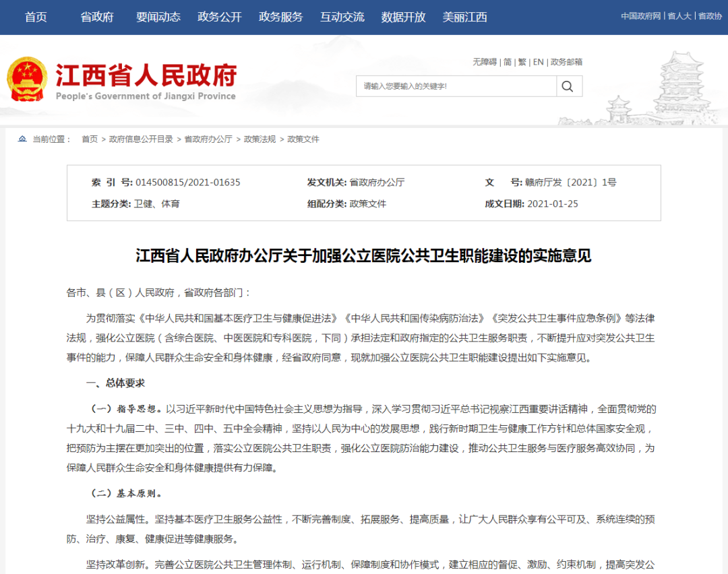Visit the 美丽江西 section
Viewport: 728px width, 574px height.
click(464, 17)
